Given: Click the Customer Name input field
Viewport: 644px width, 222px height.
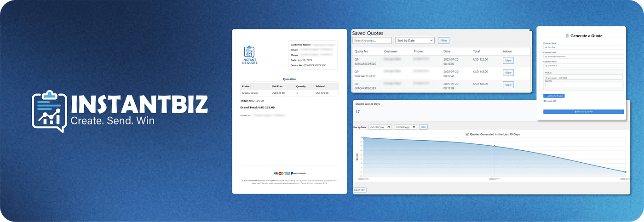Looking at the screenshot, I should click(x=583, y=47).
